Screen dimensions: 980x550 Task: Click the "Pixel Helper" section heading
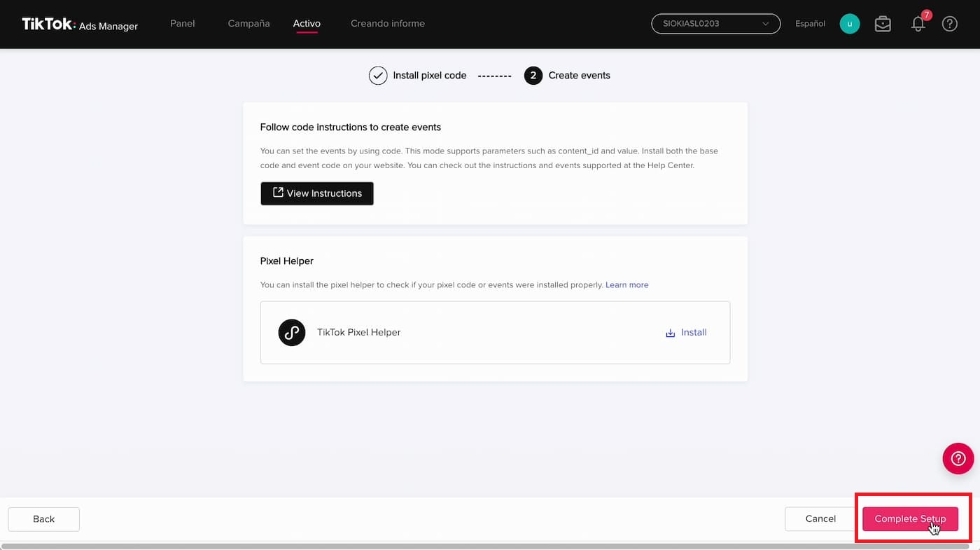287,261
